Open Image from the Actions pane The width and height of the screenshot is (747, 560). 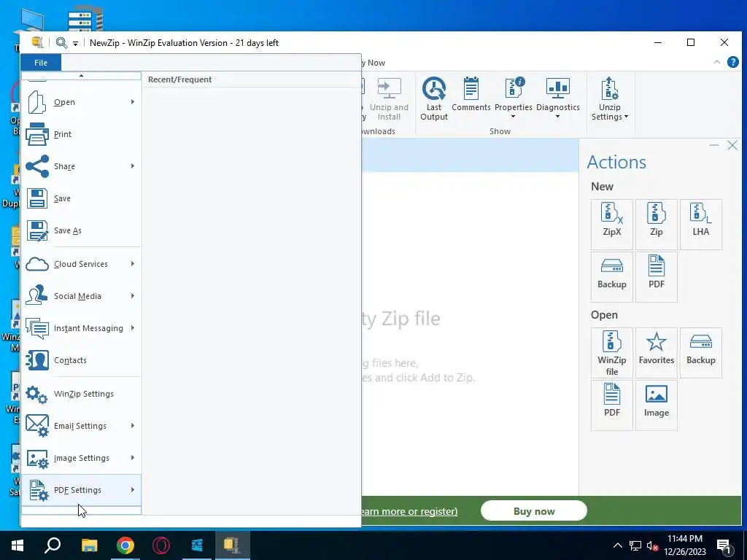coord(656,405)
